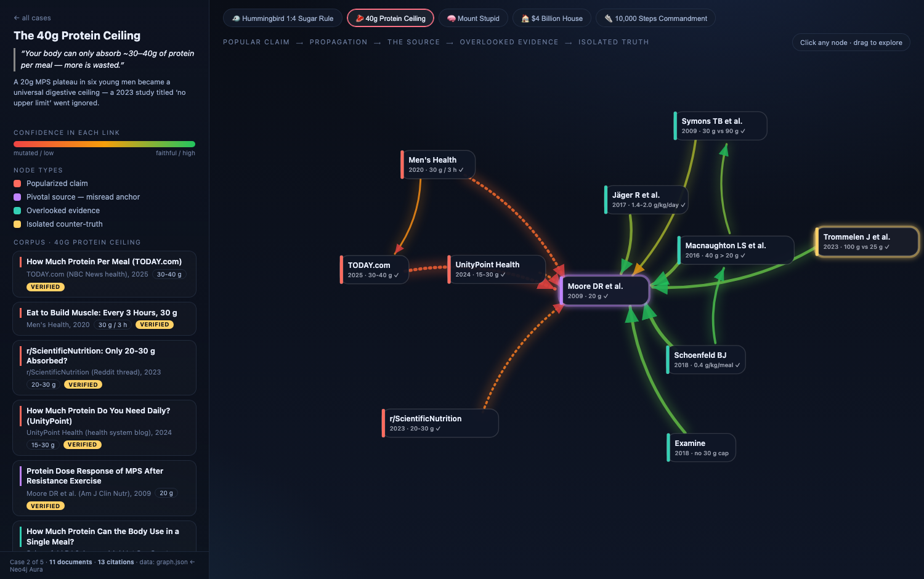Open the UnityPoint corpus document card
The width and height of the screenshot is (924, 579).
(104, 428)
